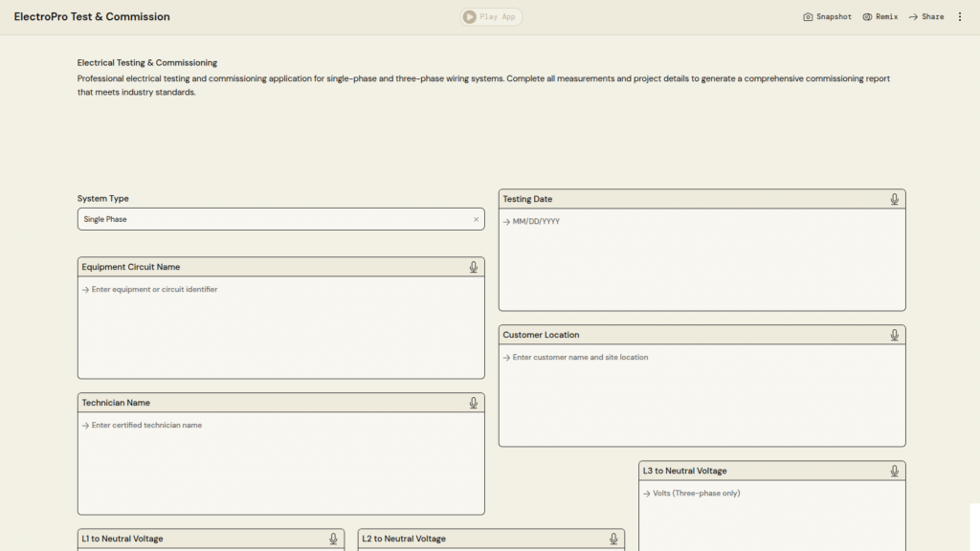Screen dimensions: 980x551
Task: Click the Technician Name text area
Action: 280,462
